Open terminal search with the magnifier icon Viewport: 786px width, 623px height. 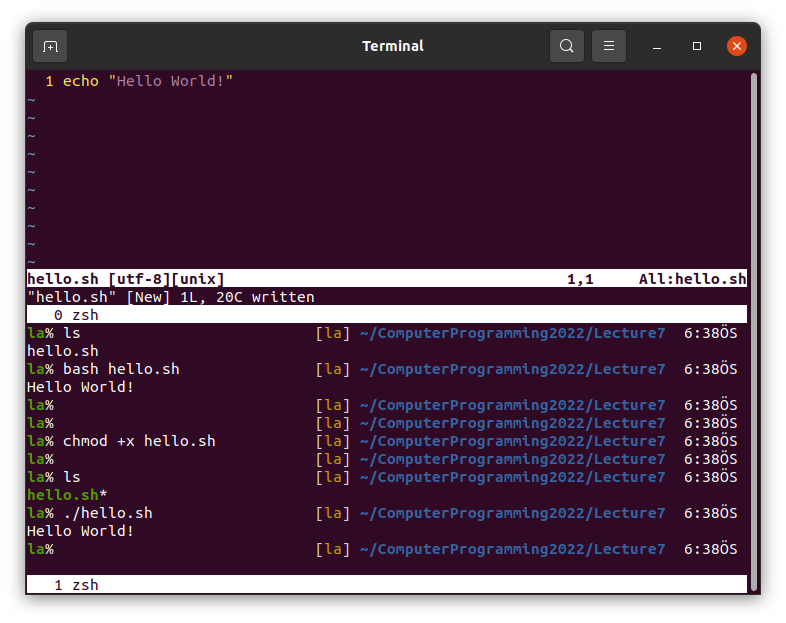[x=567, y=46]
